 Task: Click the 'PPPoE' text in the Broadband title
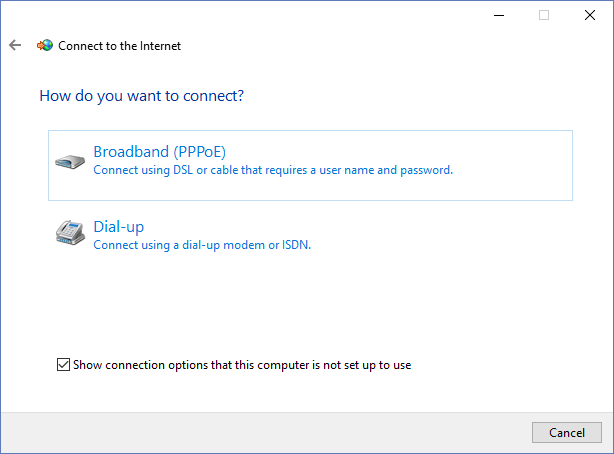200,152
